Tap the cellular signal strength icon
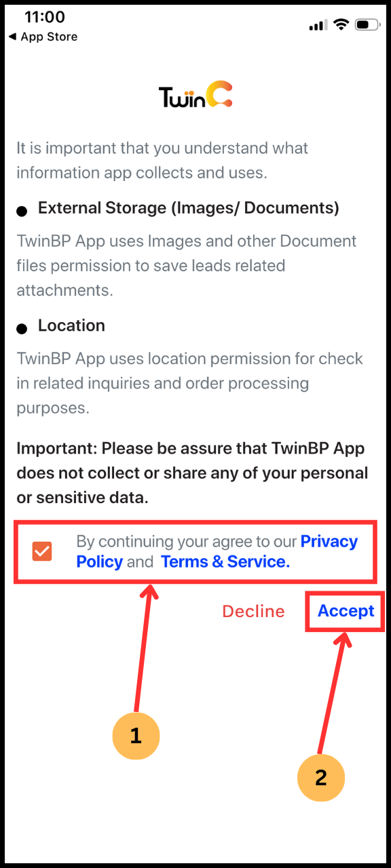391x868 pixels. point(318,25)
